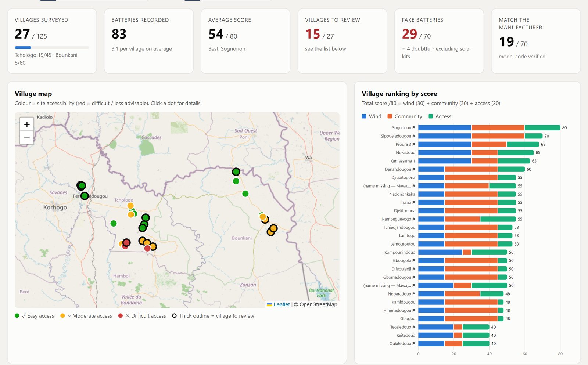This screenshot has width=588, height=365.
Task: Click the flag icon beside Proura 3
Action: 414,144
